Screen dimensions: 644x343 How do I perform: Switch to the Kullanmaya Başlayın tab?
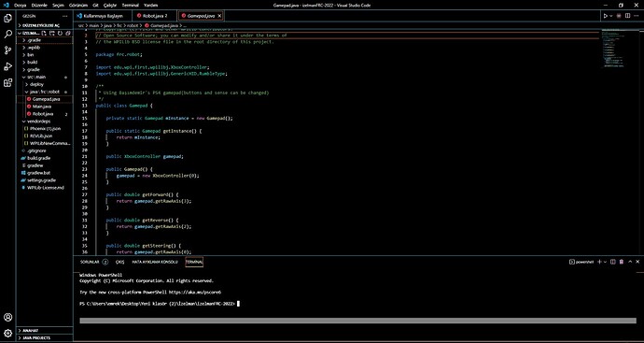[x=103, y=16]
